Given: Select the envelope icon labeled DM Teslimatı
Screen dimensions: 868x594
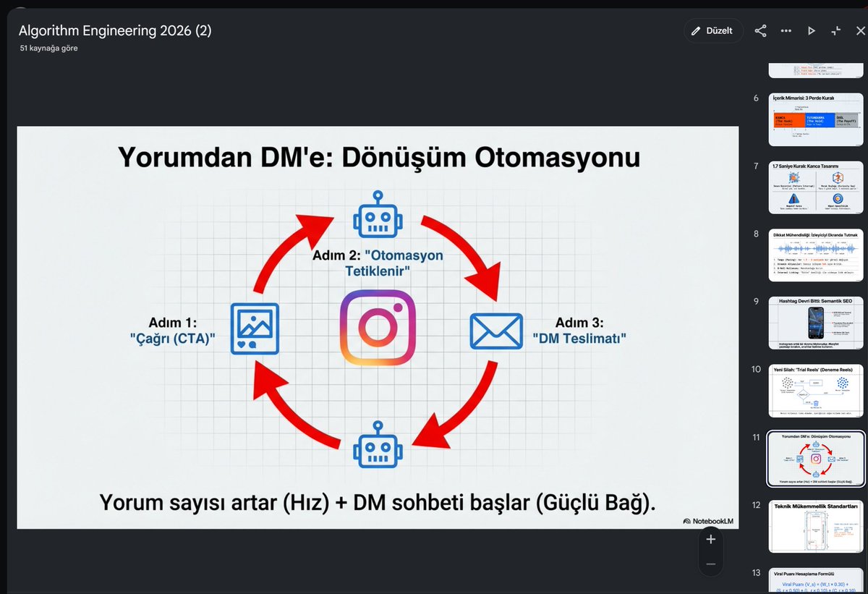Looking at the screenshot, I should pos(496,331).
